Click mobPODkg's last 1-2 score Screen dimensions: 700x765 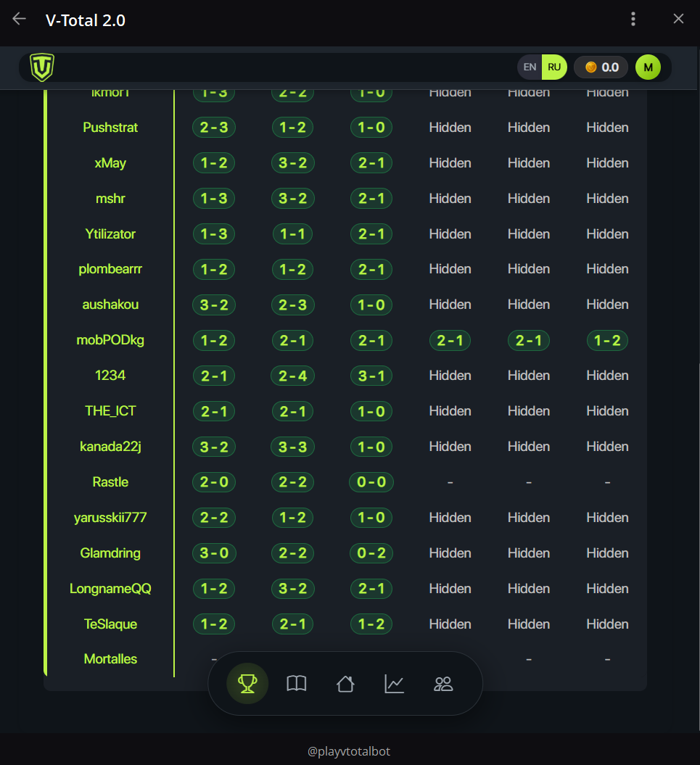607,340
